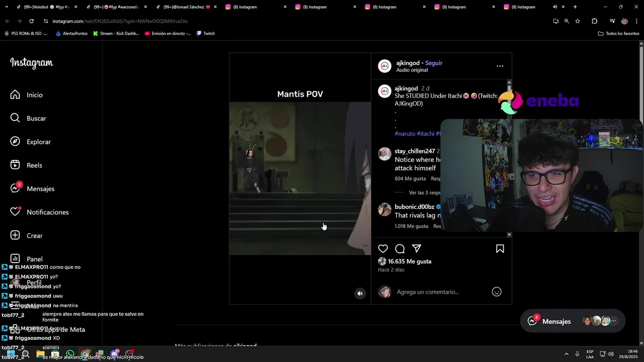Open Stream - Kick Dashboard bookmark
The height and width of the screenshot is (362, 644).
click(x=116, y=33)
